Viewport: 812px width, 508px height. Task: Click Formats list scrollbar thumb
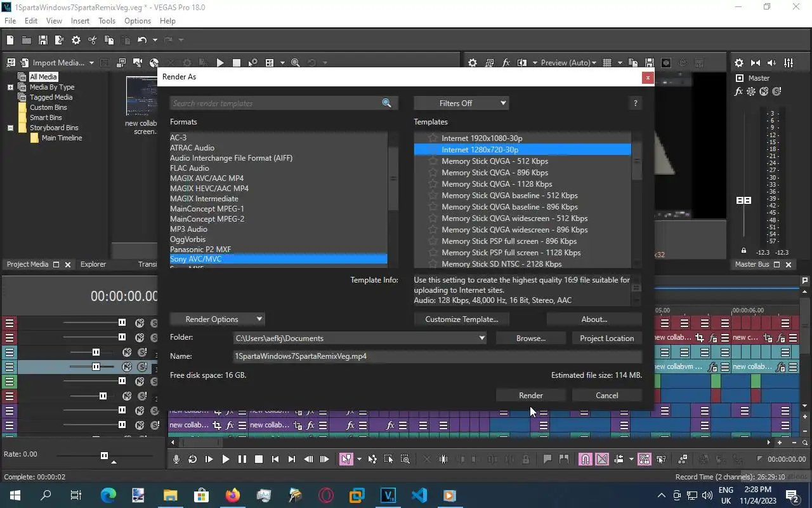coord(393,179)
